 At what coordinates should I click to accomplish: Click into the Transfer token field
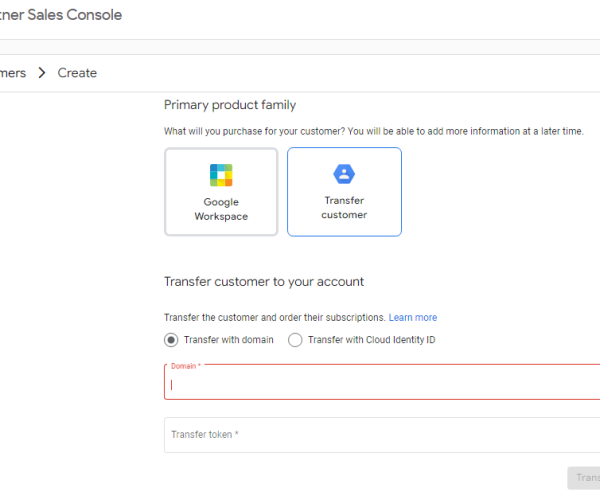point(382,435)
